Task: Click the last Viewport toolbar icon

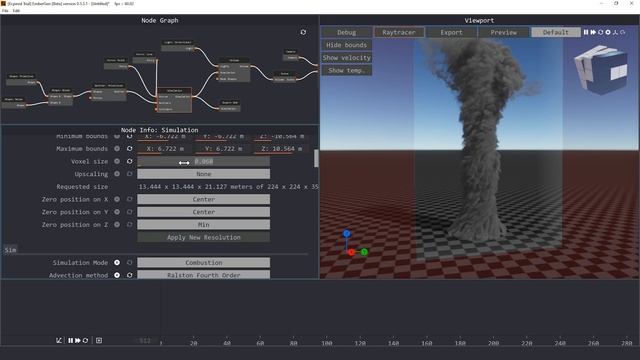Action: point(622,32)
